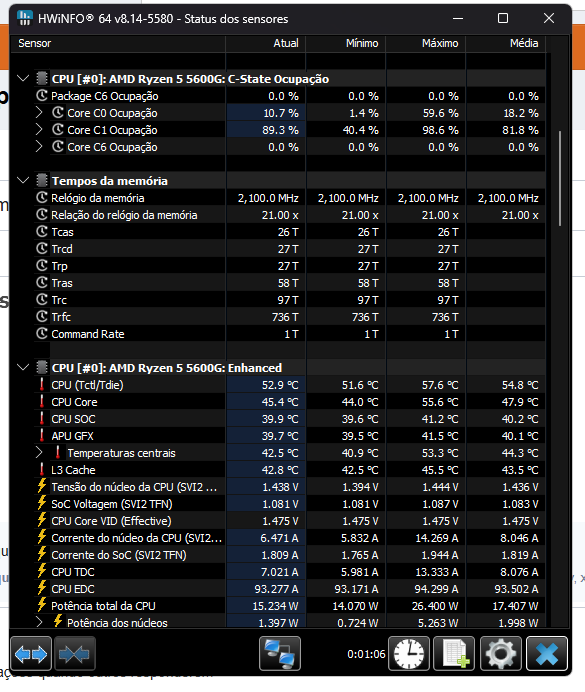Screen dimensions: 585x692
Task: Click the Atual column header
Action: [x=266, y=43]
